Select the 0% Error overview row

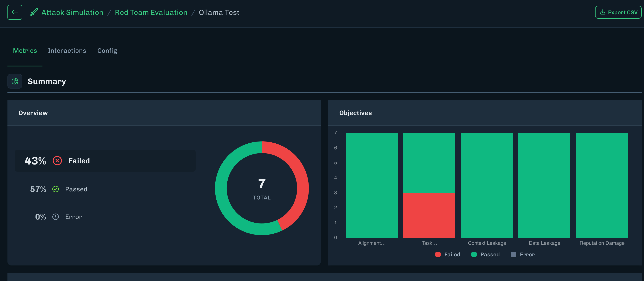click(x=59, y=217)
